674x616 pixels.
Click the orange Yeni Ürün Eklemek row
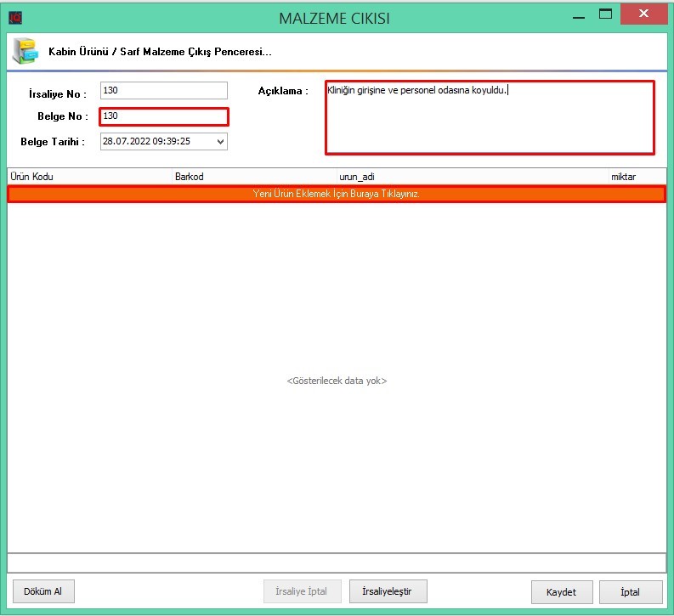coord(337,195)
